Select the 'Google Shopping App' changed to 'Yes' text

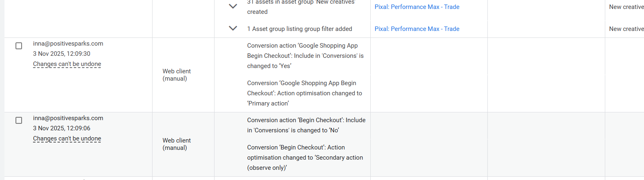point(305,56)
